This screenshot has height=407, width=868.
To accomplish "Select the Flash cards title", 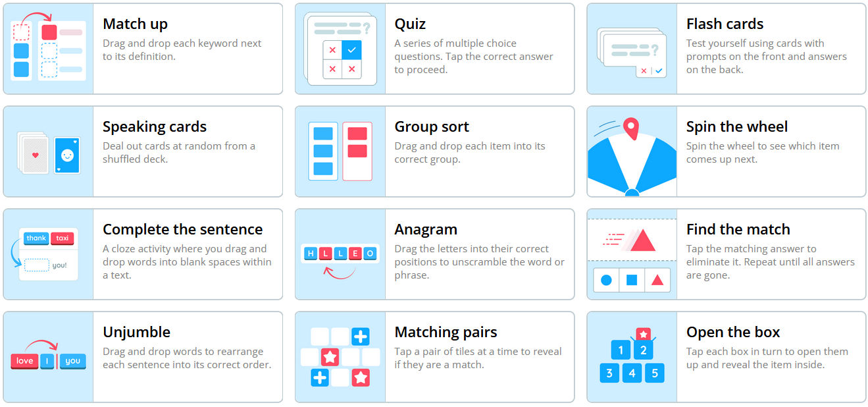I will tap(725, 24).
